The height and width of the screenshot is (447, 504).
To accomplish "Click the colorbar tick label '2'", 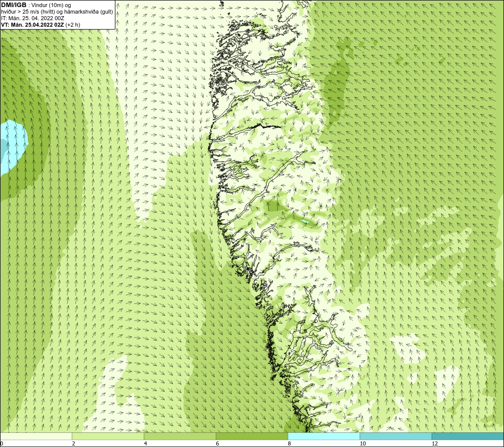I will (74, 443).
